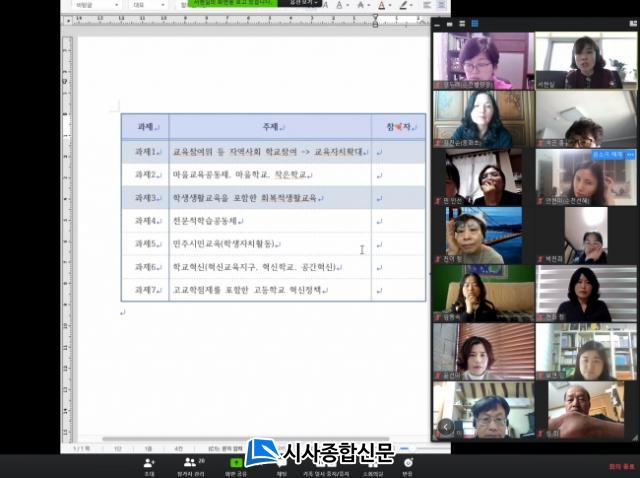
Task: Open the Invite option in Zoom toolbar
Action: pyautogui.click(x=149, y=465)
